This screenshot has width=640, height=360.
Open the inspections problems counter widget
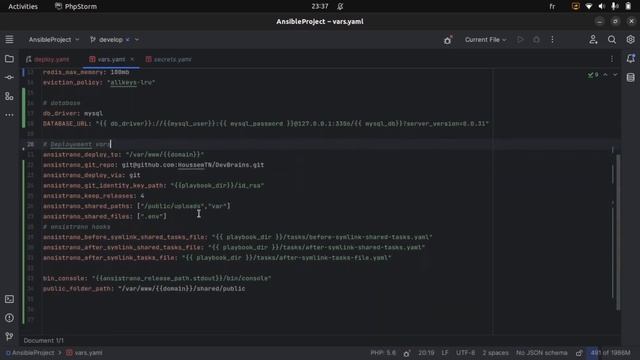click(593, 75)
